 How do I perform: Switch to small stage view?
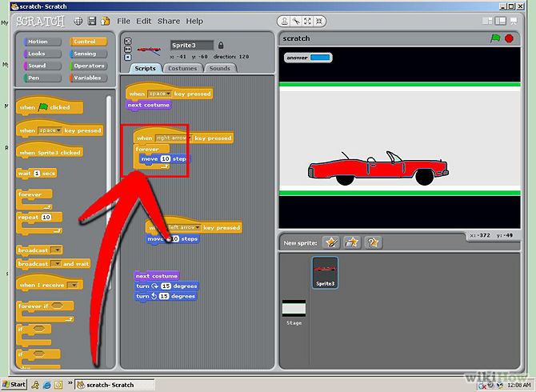tap(487, 21)
